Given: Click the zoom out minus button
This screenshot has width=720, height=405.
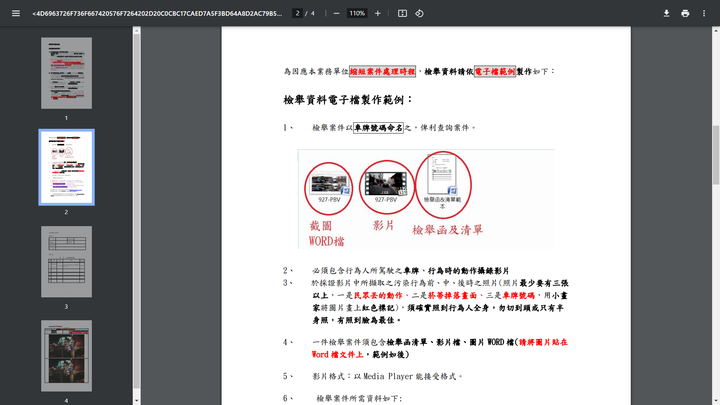Looking at the screenshot, I should click(x=337, y=13).
